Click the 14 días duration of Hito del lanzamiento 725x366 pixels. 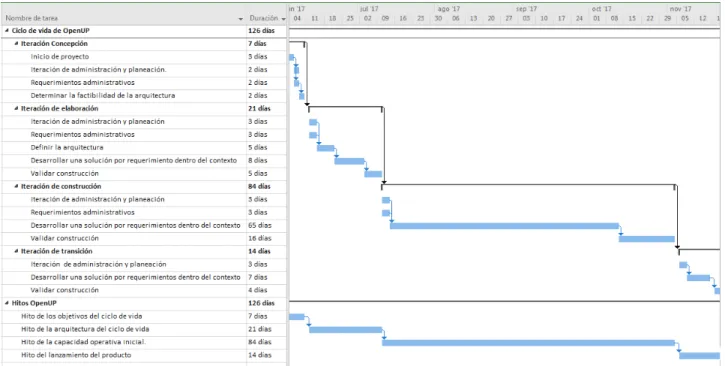[x=266, y=355]
